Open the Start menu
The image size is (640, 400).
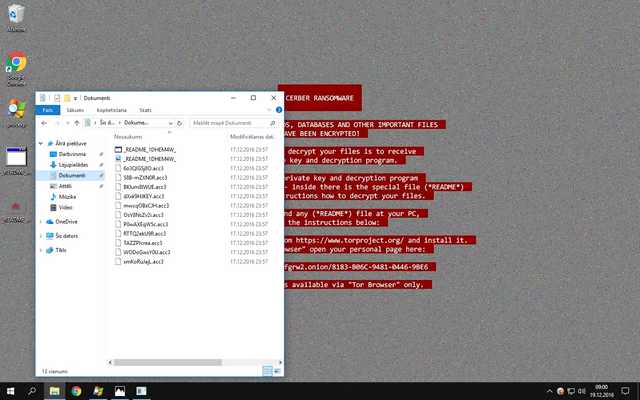coord(11,391)
